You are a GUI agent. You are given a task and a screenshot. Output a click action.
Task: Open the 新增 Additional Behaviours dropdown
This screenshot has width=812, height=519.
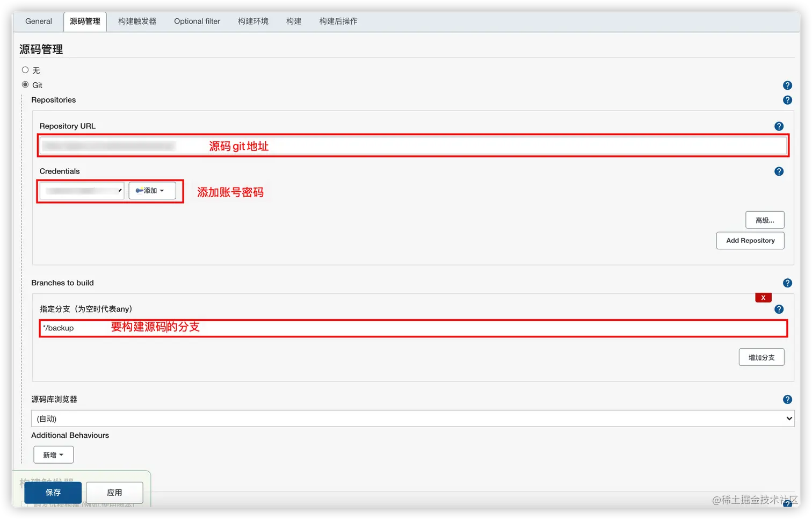[53, 455]
